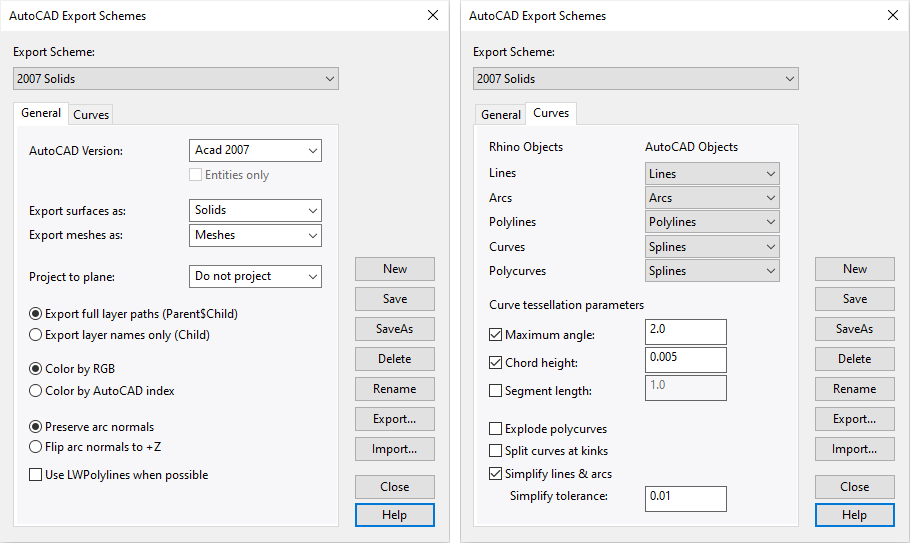The height and width of the screenshot is (543, 910).
Task: Open Arcs AutoCAD object dropdown
Action: (x=712, y=198)
